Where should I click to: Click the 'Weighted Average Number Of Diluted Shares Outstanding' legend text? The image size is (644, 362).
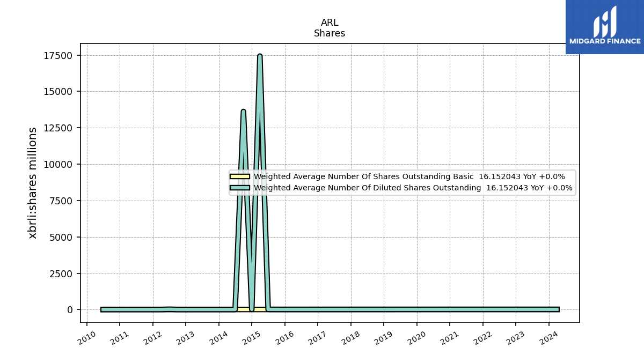367,188
